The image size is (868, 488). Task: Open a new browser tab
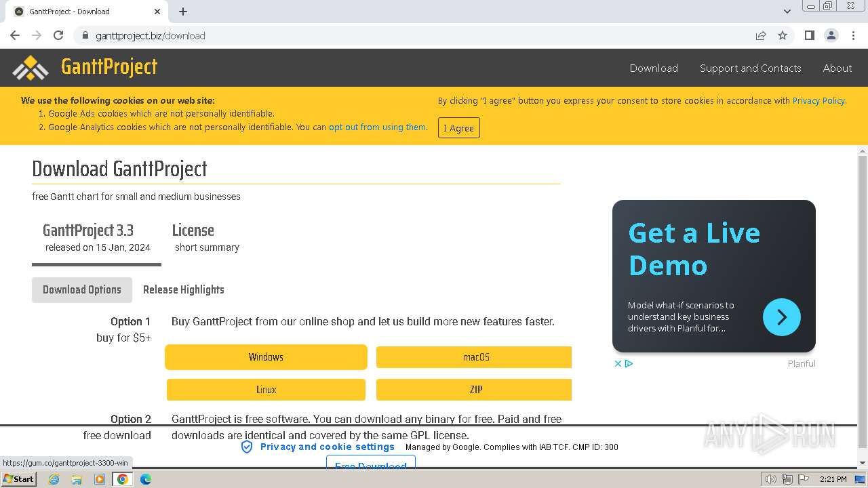coord(183,12)
